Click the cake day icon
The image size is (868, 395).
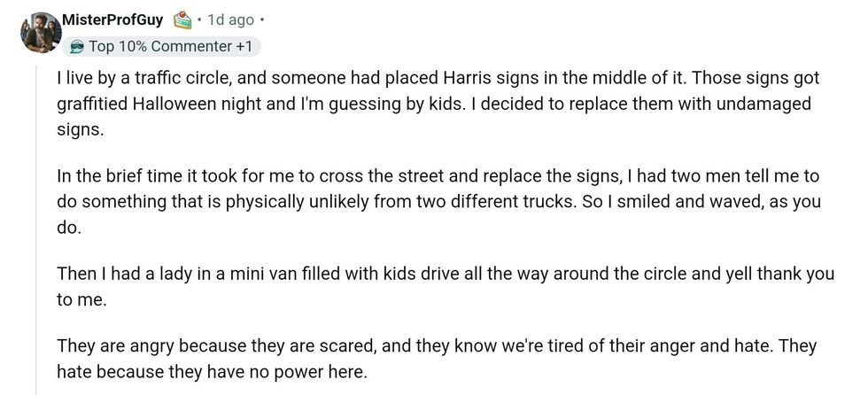[x=182, y=19]
